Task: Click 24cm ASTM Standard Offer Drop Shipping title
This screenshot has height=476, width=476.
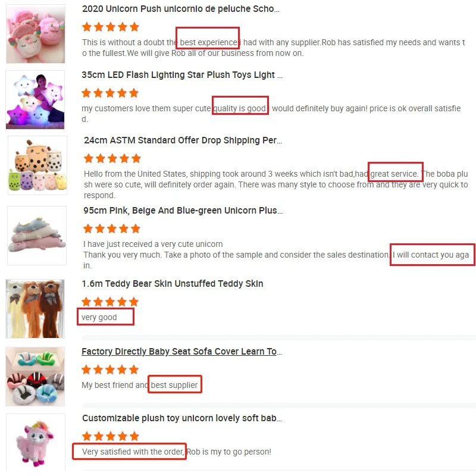Action: [183, 140]
